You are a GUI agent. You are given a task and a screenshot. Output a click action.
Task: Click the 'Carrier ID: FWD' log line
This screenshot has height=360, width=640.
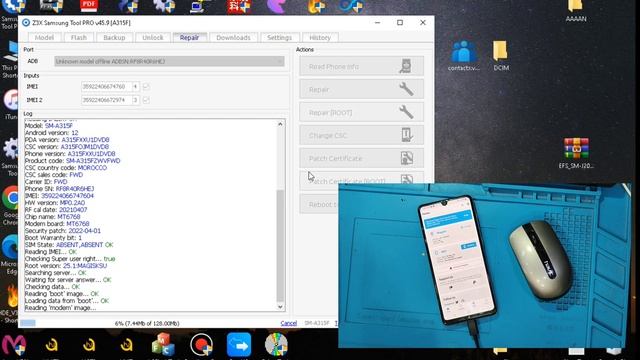[x=46, y=182]
